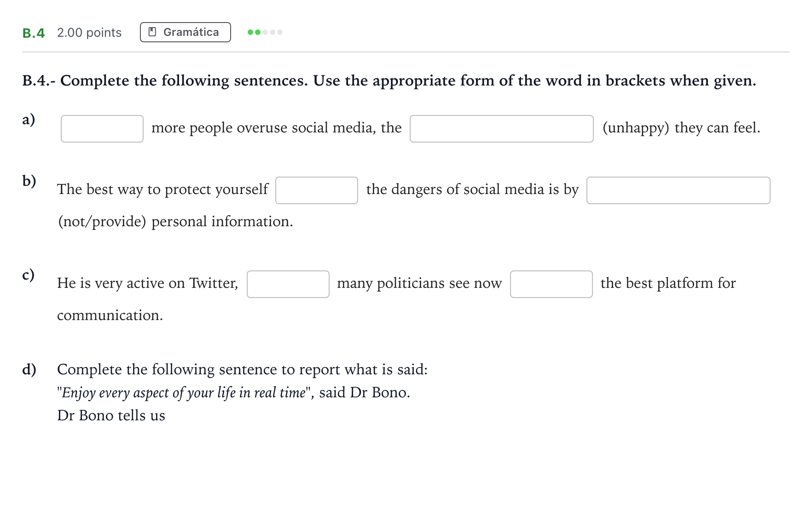Click the 'The best way to protect yourself' text
This screenshot has height=516, width=812.
click(x=162, y=189)
